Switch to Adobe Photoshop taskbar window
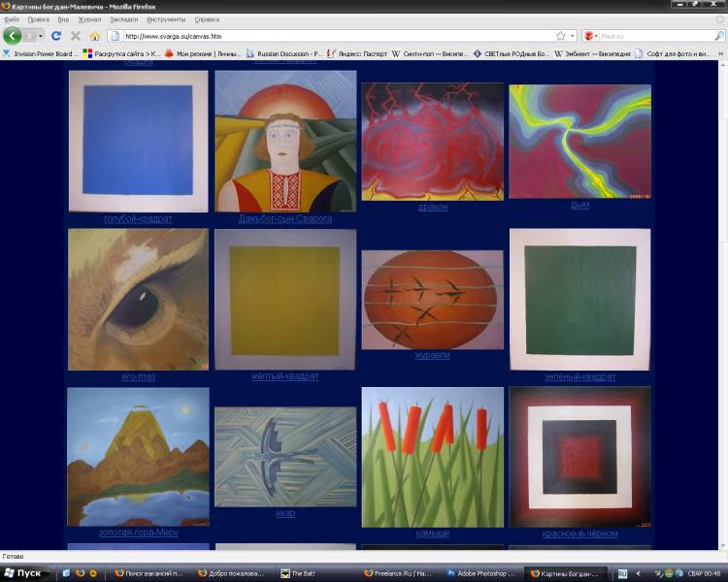This screenshot has width=728, height=582. click(x=481, y=573)
